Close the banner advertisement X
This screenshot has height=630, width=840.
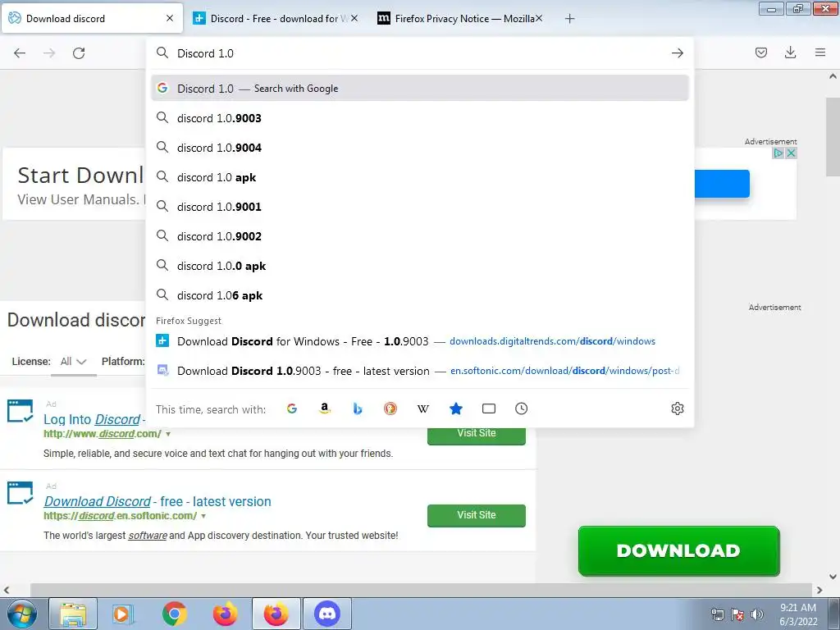pos(791,153)
